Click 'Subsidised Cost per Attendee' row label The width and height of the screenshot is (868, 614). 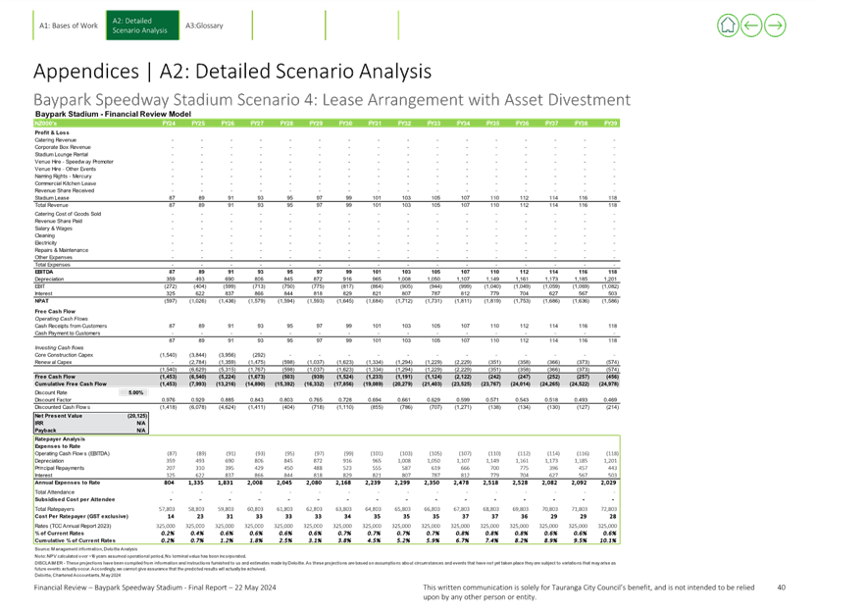click(x=75, y=499)
